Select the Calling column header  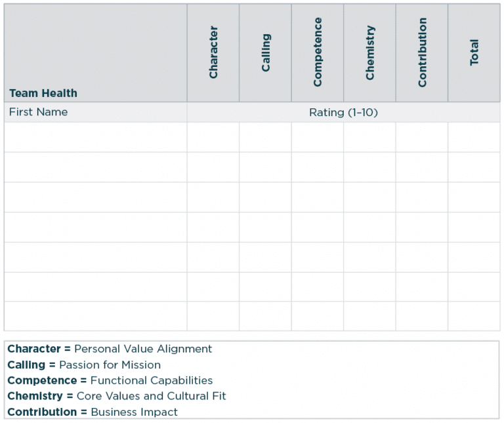266,52
